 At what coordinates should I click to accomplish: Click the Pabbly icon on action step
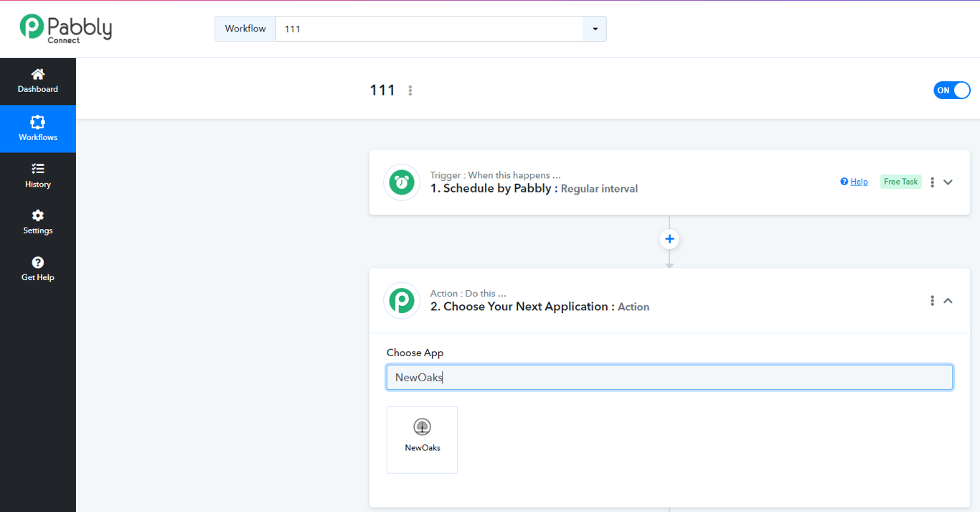click(x=402, y=300)
